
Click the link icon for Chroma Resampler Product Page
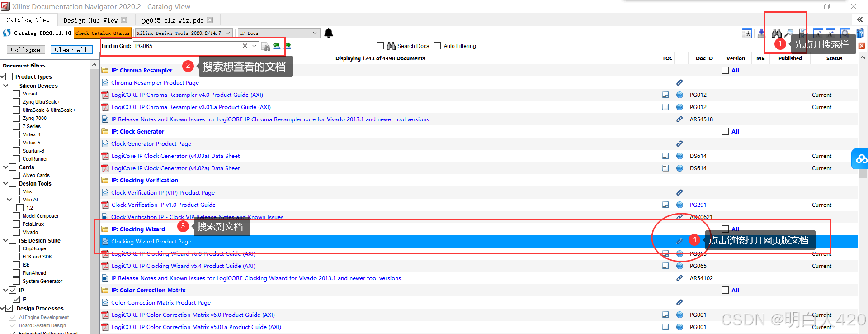[x=679, y=83]
